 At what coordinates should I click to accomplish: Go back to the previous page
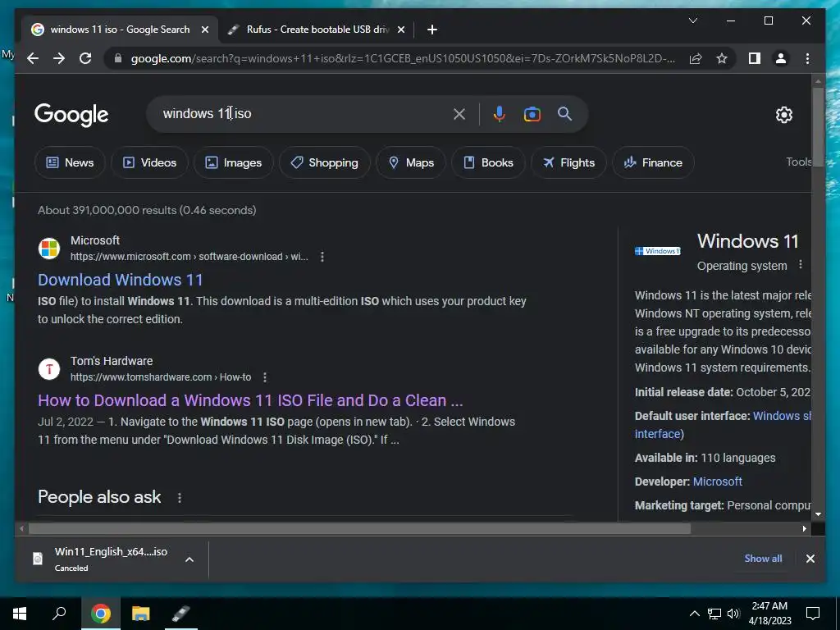pos(33,58)
